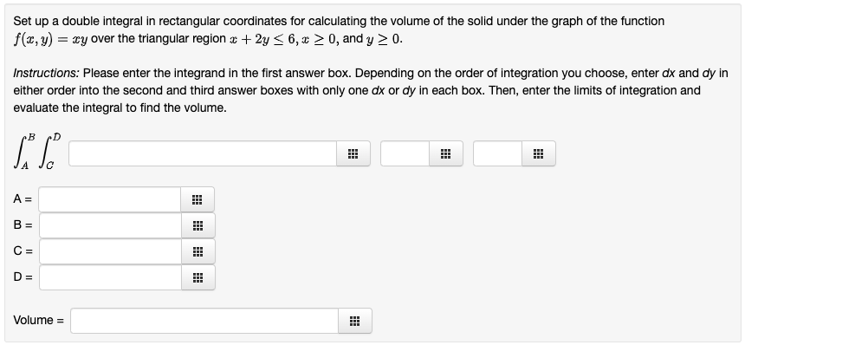Open equation editor icon beside B field
Screen dimensions: 868x358
pos(198,225)
